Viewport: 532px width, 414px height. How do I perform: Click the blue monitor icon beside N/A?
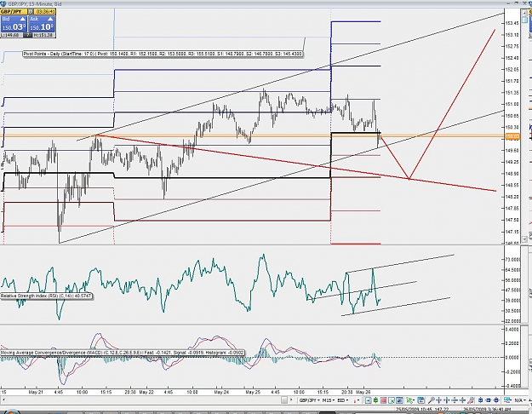click(507, 400)
